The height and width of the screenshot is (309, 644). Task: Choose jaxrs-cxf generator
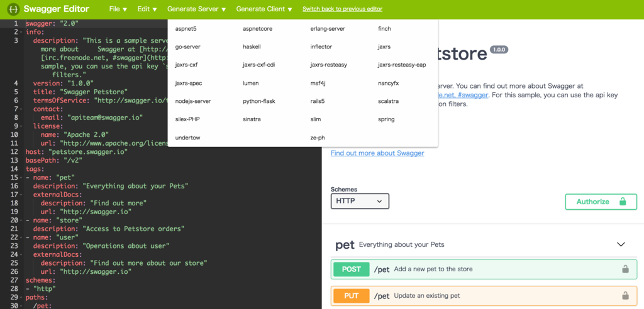pyautogui.click(x=186, y=65)
